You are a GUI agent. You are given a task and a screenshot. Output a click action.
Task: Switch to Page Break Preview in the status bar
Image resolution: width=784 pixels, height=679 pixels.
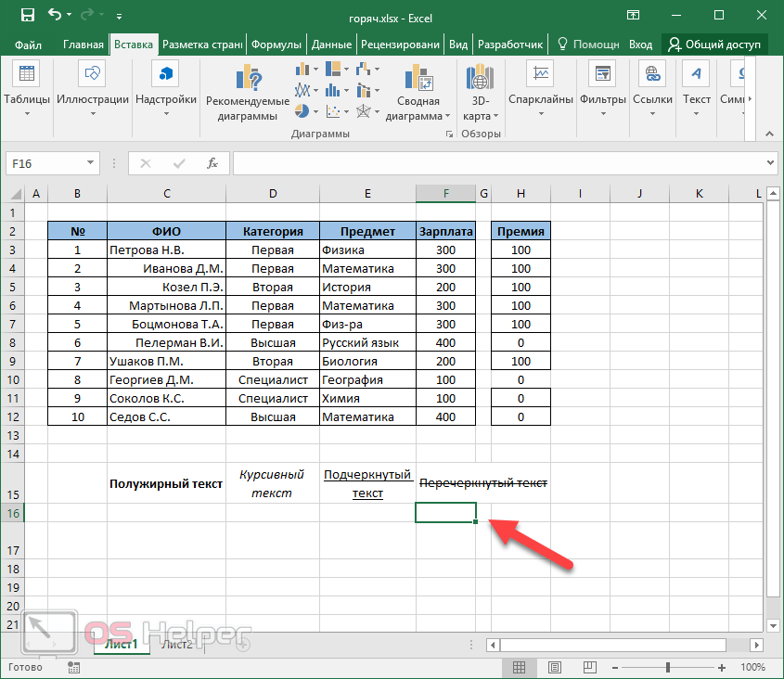[588, 667]
